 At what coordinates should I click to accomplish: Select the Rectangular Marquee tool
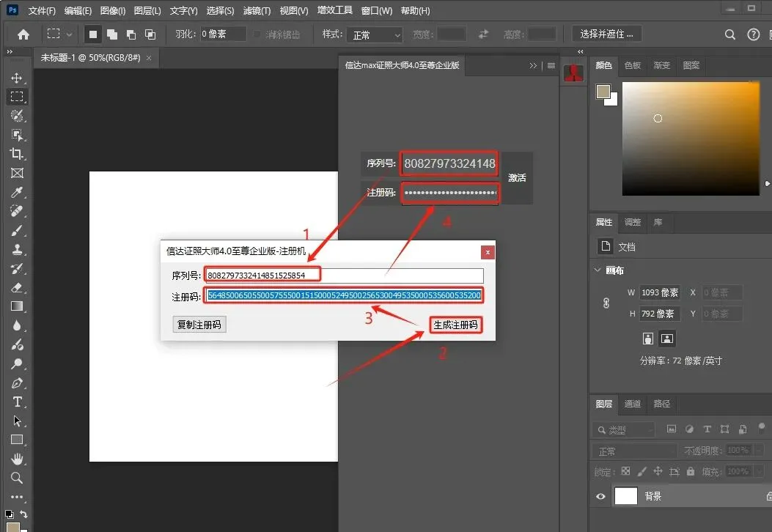click(17, 97)
